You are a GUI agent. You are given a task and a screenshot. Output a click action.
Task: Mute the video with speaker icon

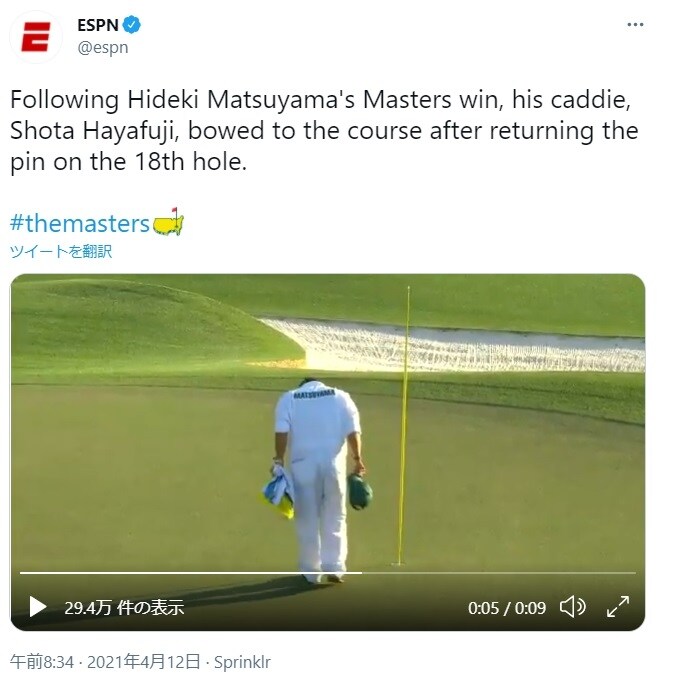pos(571,606)
